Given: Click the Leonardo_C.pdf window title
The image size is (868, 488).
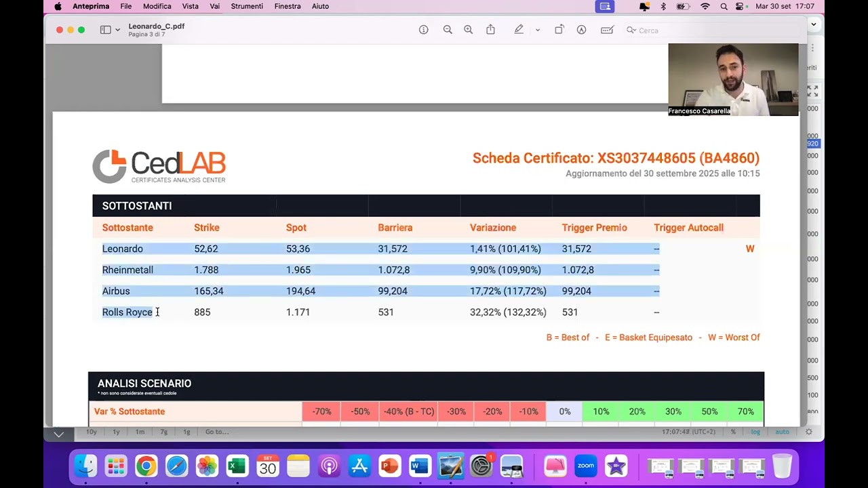Looking at the screenshot, I should pos(156,26).
